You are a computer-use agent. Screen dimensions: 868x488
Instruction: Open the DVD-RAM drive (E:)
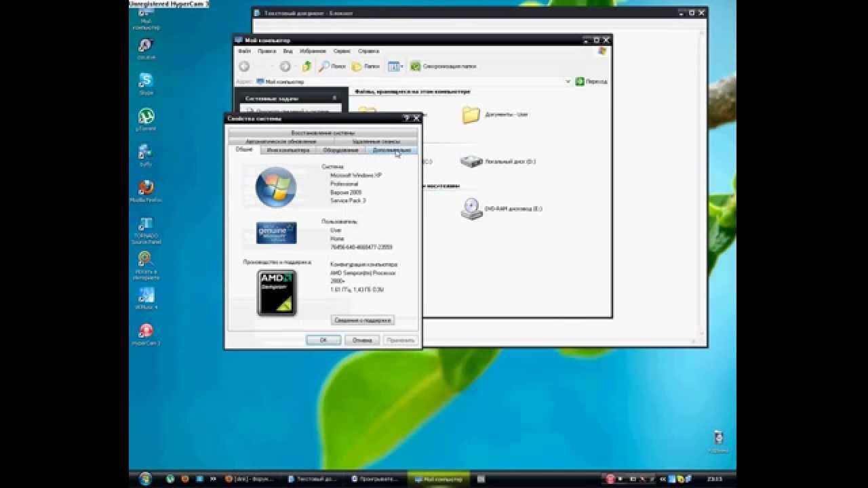502,209
